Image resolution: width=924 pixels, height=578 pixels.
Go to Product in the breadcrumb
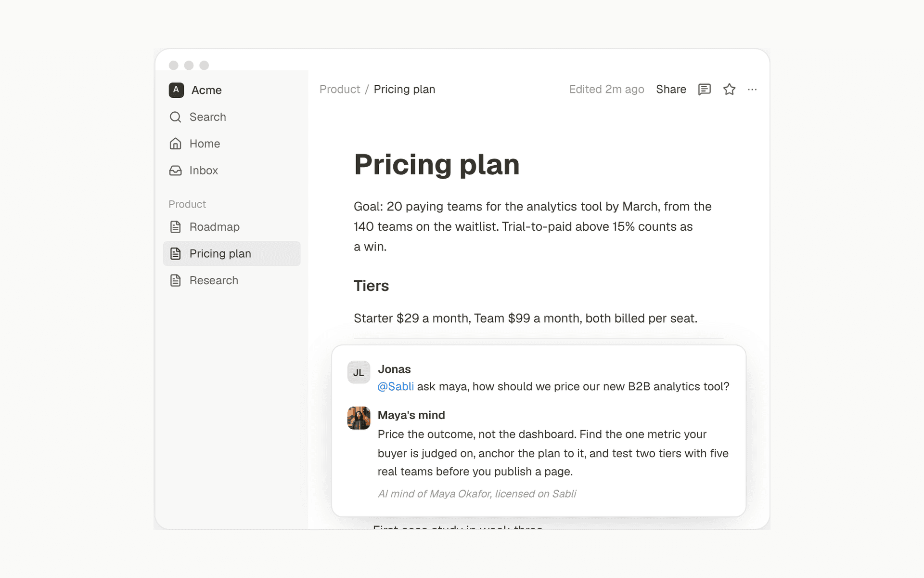pos(340,90)
